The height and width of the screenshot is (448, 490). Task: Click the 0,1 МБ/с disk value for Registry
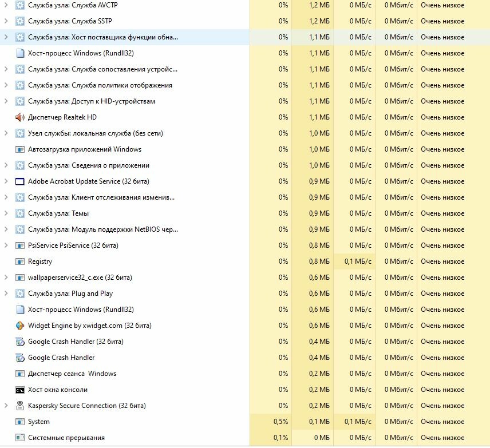coord(358,261)
